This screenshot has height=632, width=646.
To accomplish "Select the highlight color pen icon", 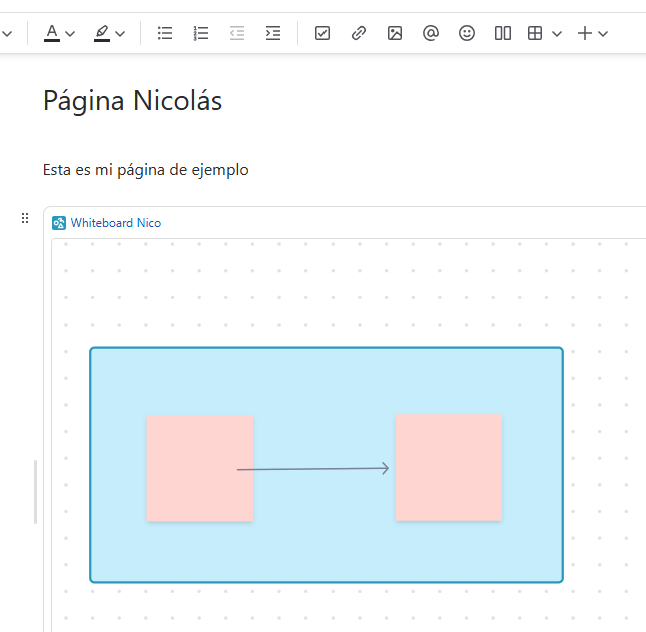I will coord(102,33).
